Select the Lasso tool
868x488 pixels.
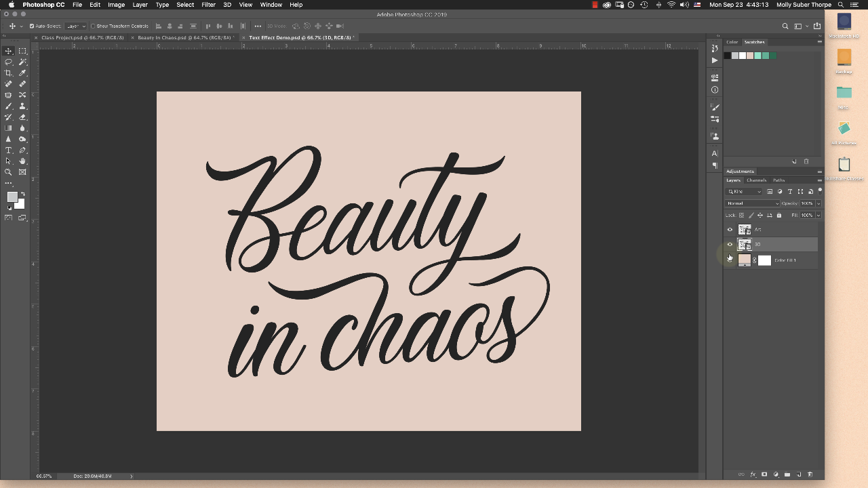click(x=9, y=62)
